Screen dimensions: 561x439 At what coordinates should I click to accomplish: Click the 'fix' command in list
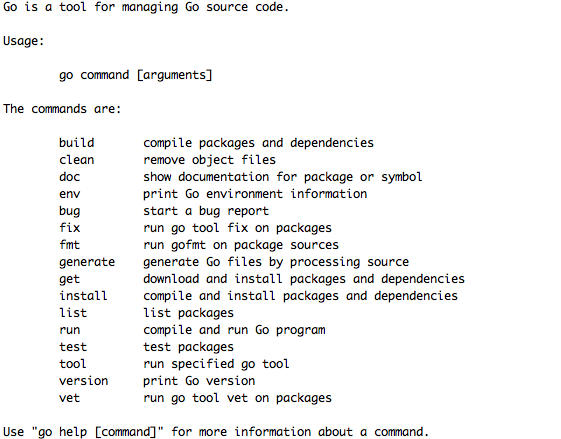coord(69,228)
